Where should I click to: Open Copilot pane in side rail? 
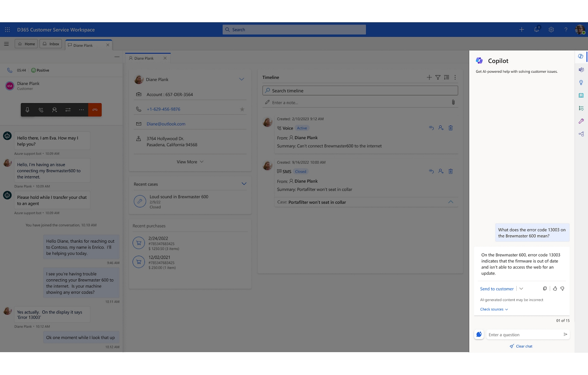pyautogui.click(x=581, y=56)
